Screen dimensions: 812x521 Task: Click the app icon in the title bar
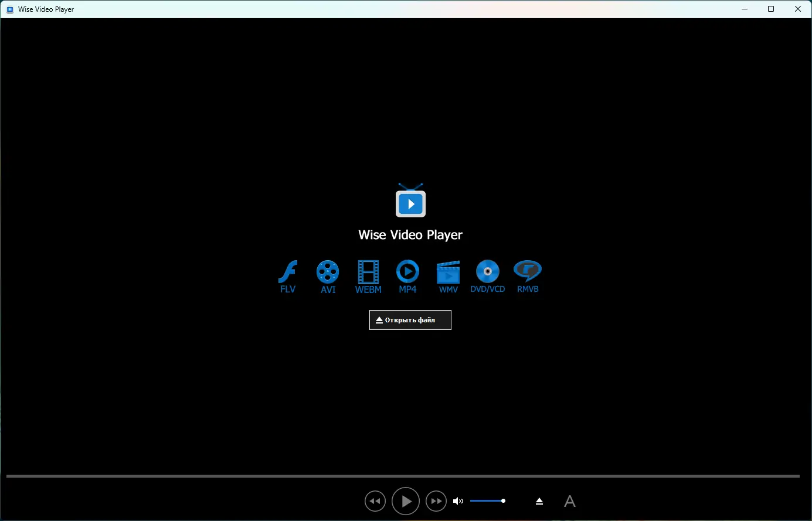point(10,9)
